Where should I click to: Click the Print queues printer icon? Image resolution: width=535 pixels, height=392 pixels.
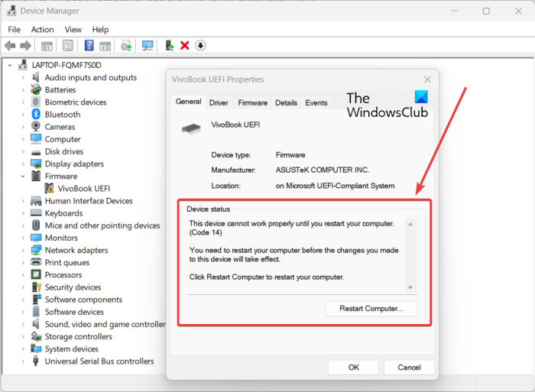pos(36,262)
